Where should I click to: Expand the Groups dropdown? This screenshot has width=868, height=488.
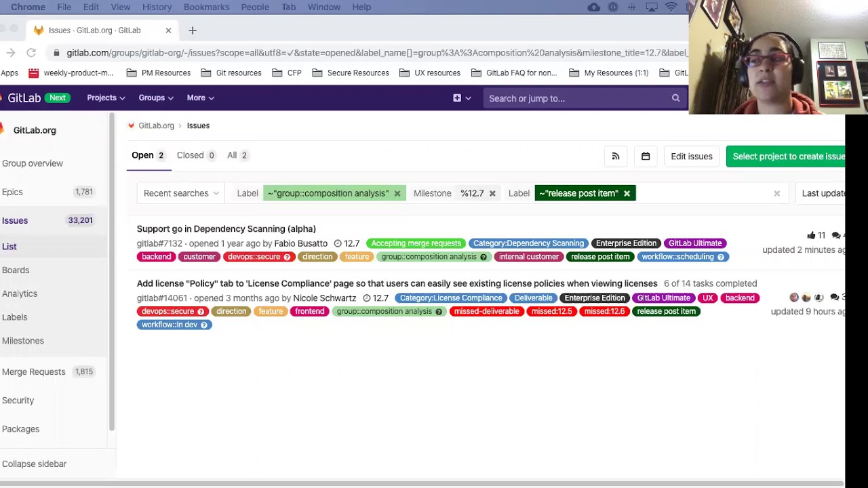[156, 98]
